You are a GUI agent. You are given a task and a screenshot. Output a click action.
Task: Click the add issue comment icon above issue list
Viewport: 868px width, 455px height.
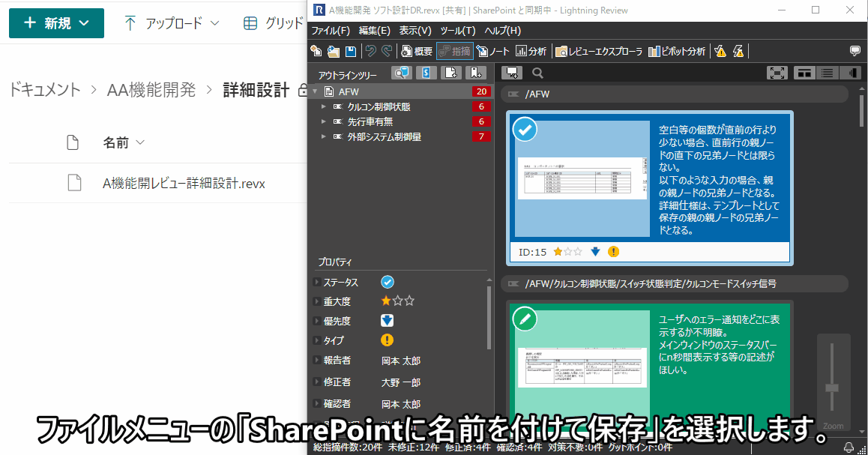coord(511,73)
